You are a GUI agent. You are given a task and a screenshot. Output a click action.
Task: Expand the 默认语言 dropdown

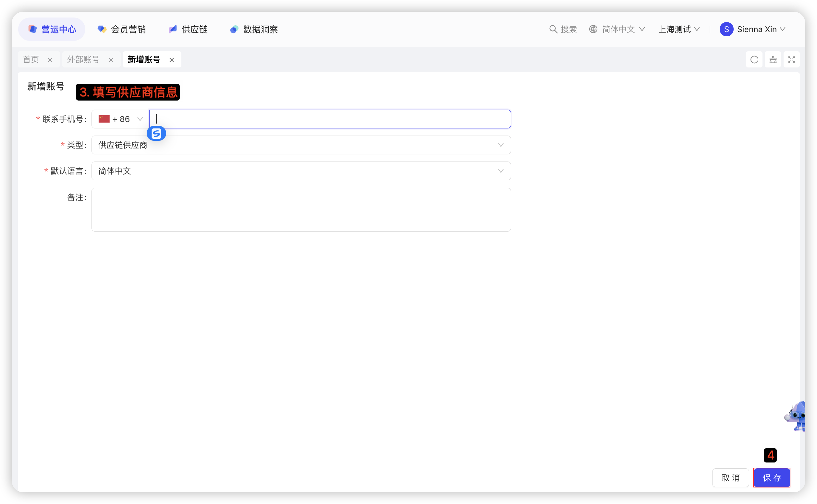301,171
